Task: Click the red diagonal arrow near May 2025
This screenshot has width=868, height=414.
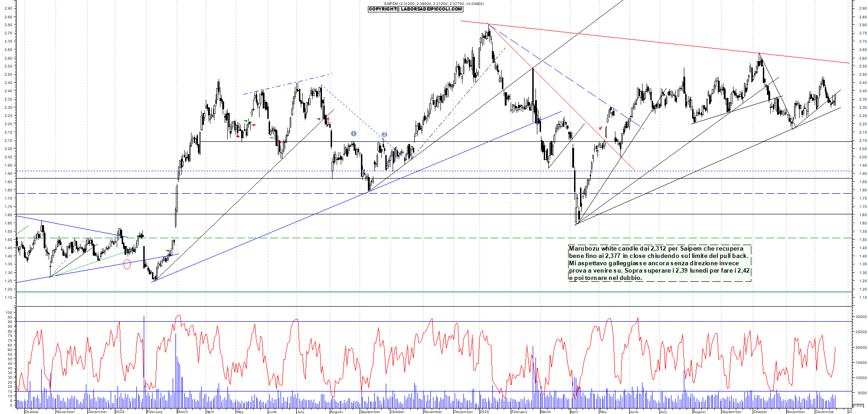Action: click(600, 128)
